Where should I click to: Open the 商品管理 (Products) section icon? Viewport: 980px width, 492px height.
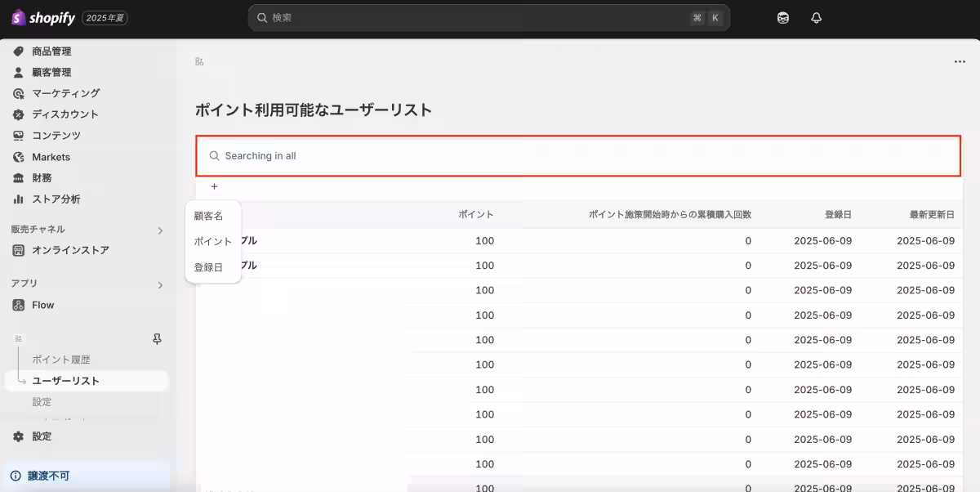point(18,51)
